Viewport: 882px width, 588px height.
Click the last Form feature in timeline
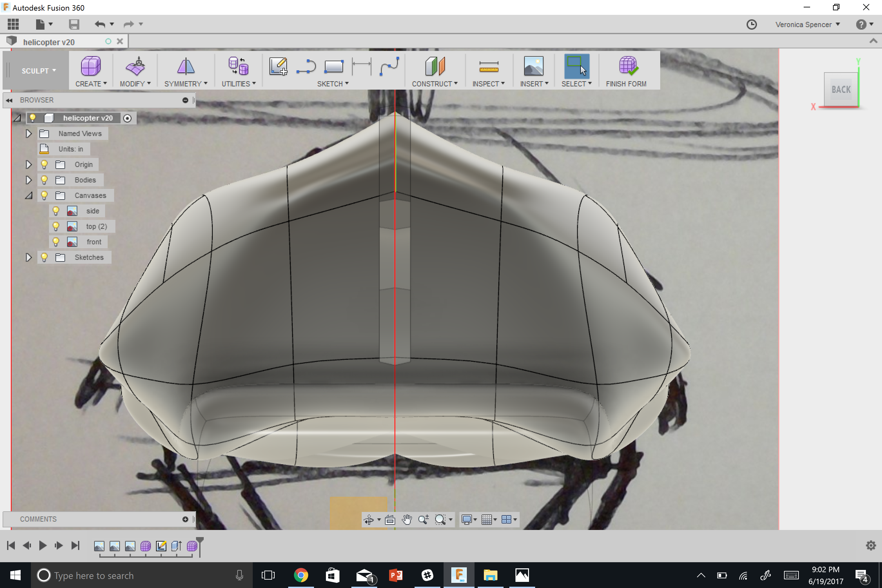pos(192,546)
